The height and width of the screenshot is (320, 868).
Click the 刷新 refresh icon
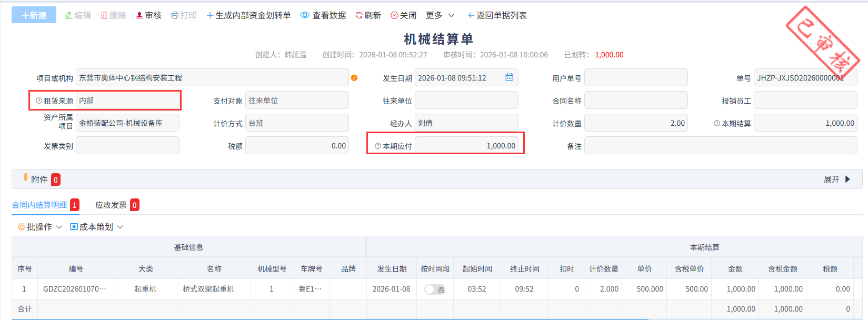coord(359,16)
